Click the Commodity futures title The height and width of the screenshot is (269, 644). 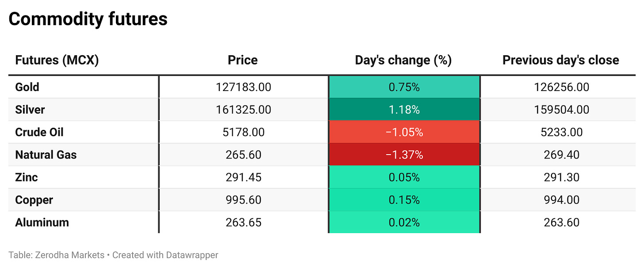tap(88, 19)
